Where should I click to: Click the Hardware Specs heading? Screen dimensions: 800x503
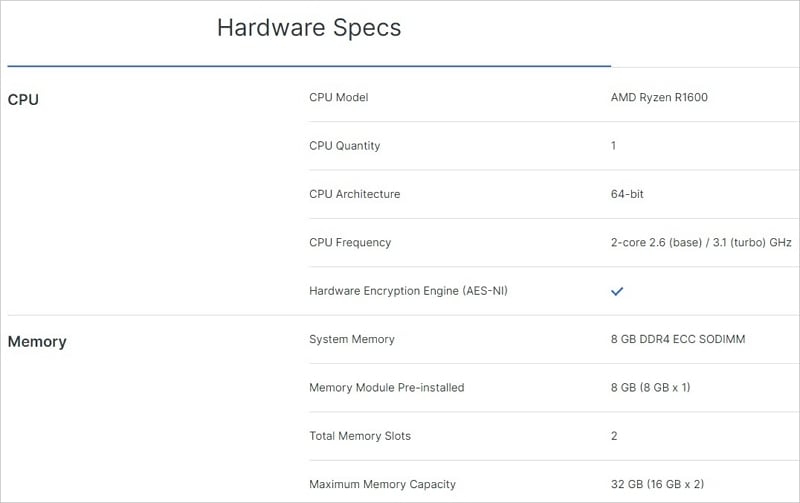[x=309, y=28]
